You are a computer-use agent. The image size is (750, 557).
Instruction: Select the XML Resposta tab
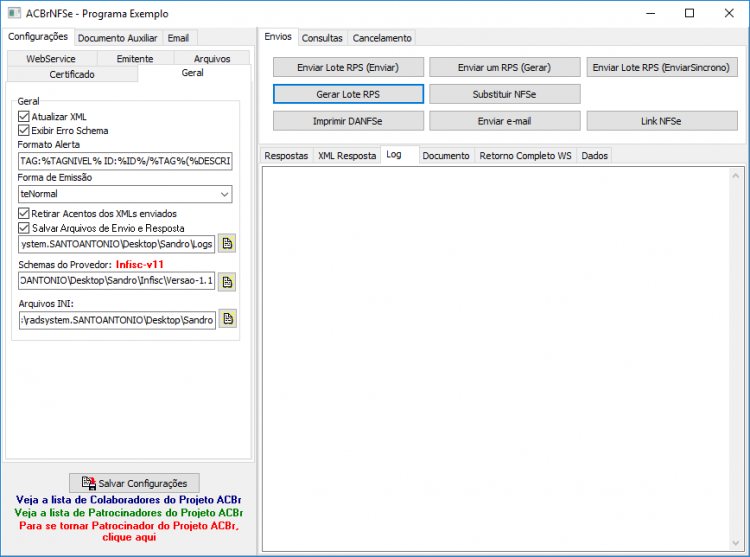[x=347, y=155]
